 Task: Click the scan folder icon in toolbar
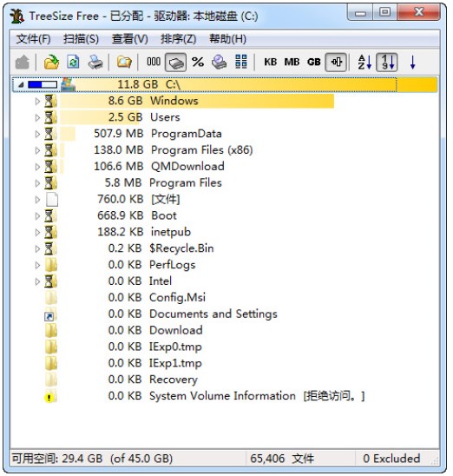pos(51,63)
